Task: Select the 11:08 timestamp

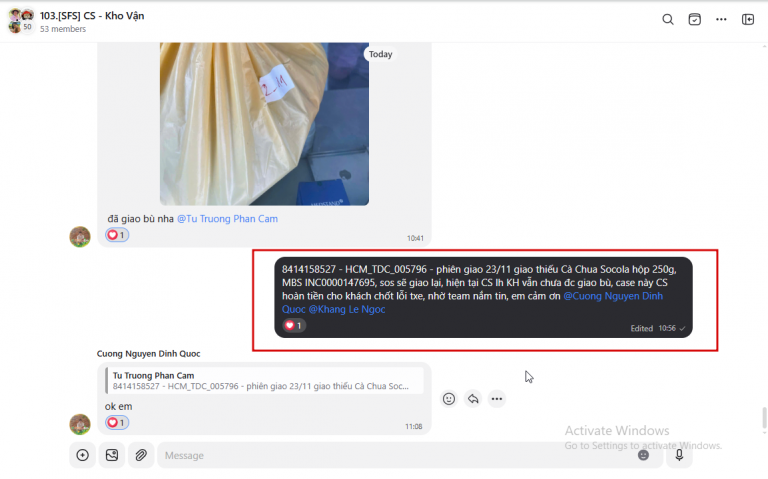Action: click(413, 427)
